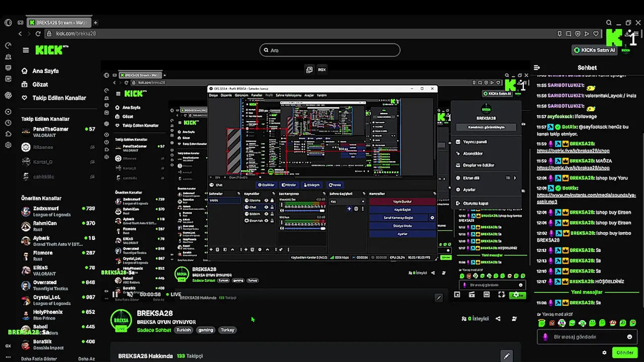Collapse the Sohbet chat panel with arrow icon
Image resolution: width=644 pixels, height=362 pixels.
(537, 67)
